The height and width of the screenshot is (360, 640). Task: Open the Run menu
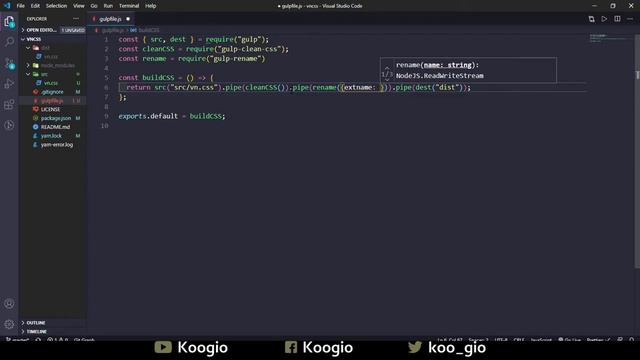pyautogui.click(x=108, y=6)
